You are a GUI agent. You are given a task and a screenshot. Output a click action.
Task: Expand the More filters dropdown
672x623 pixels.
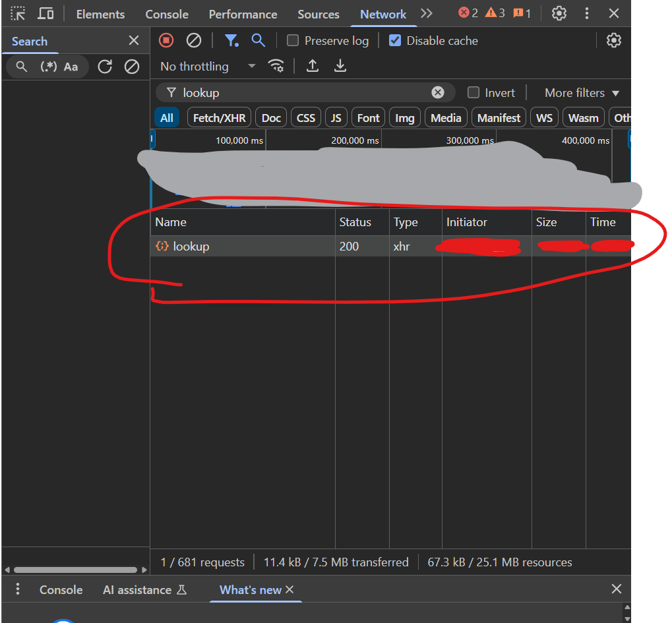click(582, 93)
